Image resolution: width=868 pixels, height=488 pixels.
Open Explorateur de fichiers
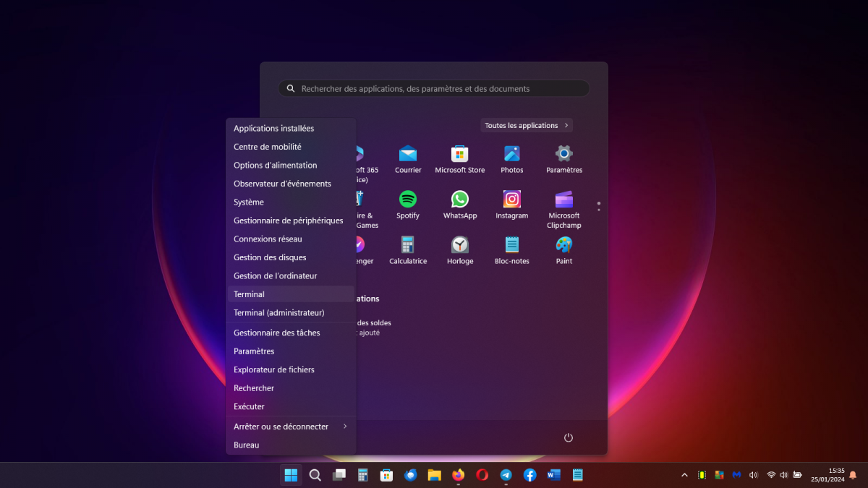pyautogui.click(x=291, y=369)
